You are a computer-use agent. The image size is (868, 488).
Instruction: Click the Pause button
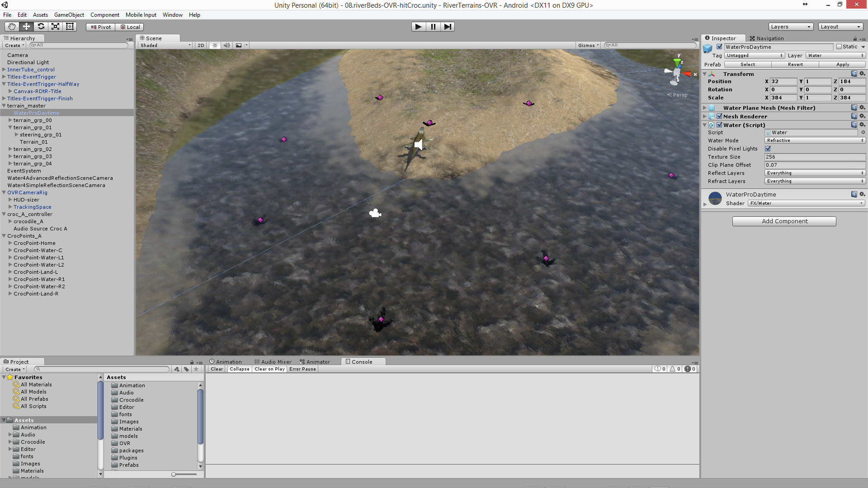click(x=433, y=27)
